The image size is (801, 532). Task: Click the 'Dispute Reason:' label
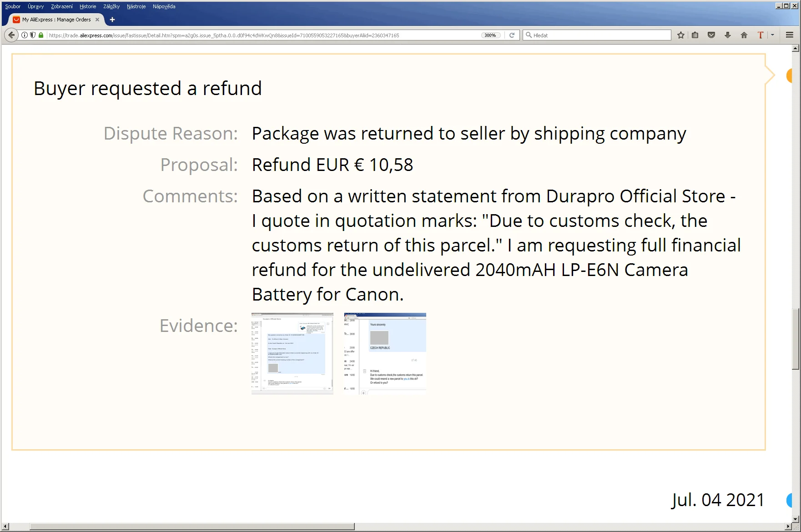point(171,134)
